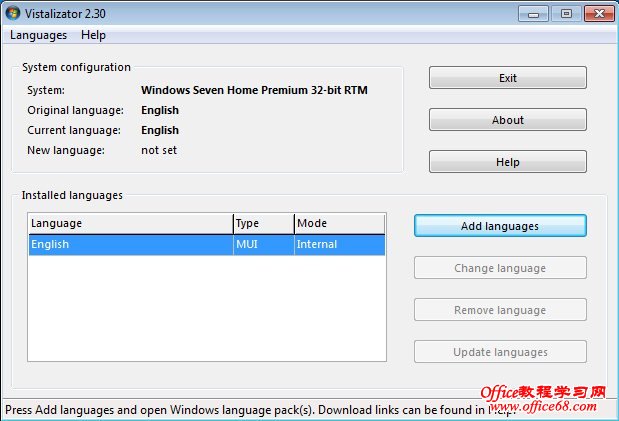Click the 'not set' new language value
The image size is (619, 421).
(x=159, y=150)
